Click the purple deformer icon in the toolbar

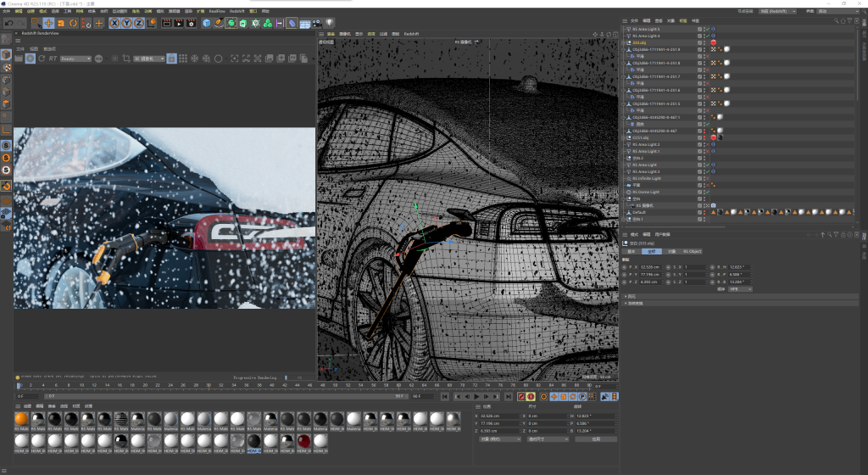point(292,23)
